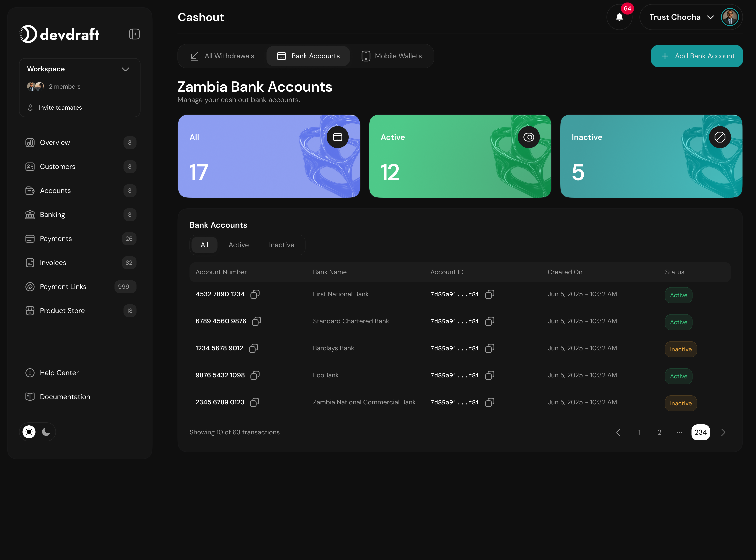The width and height of the screenshot is (756, 560).
Task: Open the ellipsis pagination menu
Action: coord(679,432)
